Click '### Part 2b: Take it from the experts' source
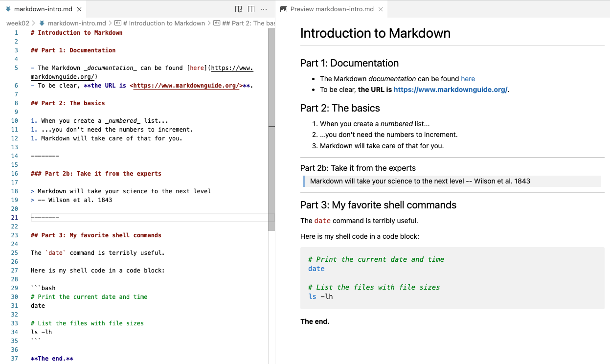 pos(96,174)
